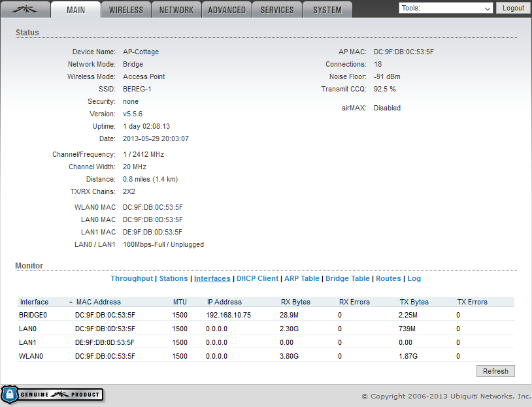Click the Refresh button
Screen dimensions: 532x407
(495, 371)
